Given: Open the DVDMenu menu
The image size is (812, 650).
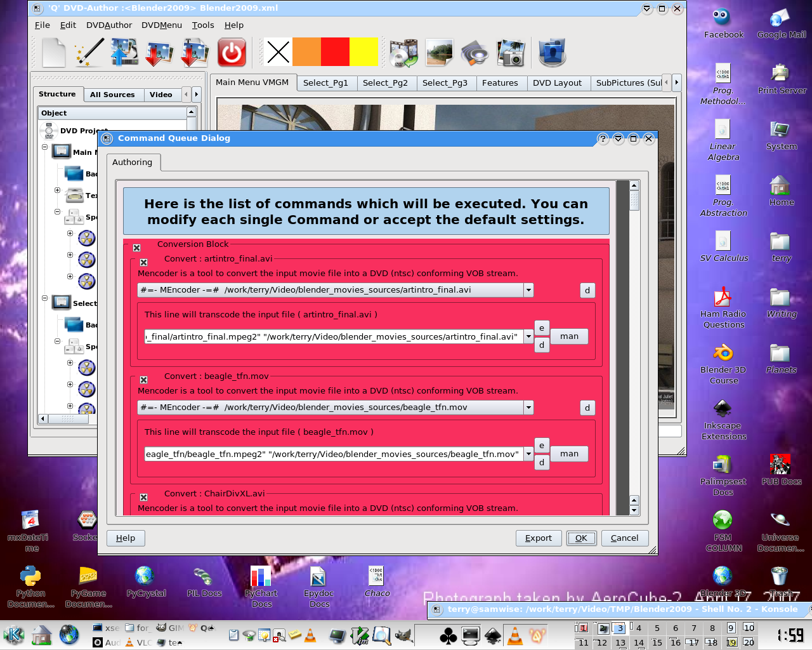Looking at the screenshot, I should coord(161,25).
